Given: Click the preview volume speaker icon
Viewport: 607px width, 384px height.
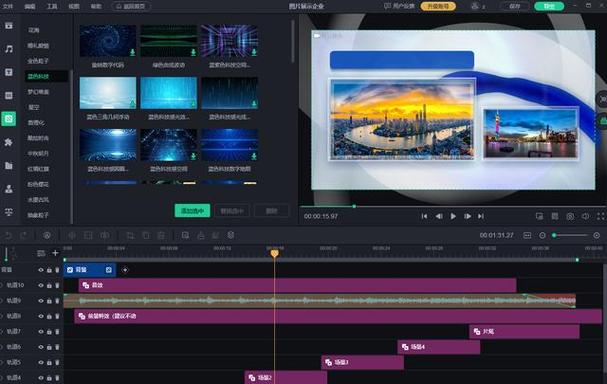Looking at the screenshot, I should click(x=585, y=216).
